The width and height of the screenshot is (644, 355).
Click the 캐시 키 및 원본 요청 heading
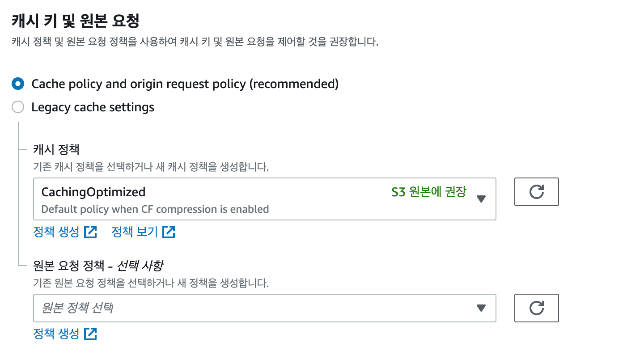tap(76, 21)
